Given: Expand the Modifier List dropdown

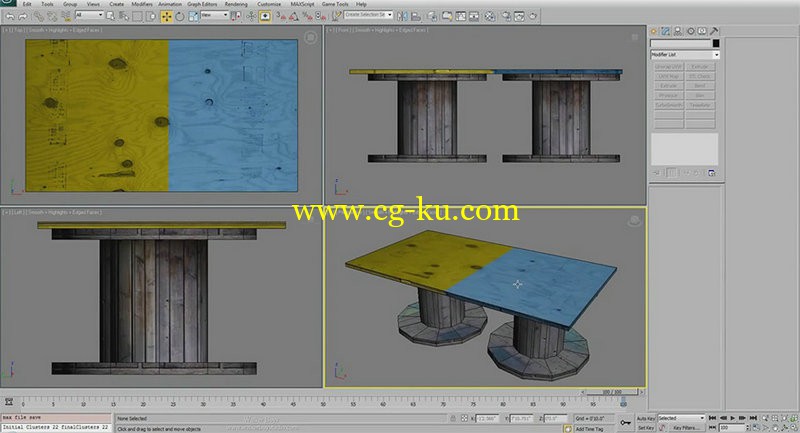Looking at the screenshot, I should 684,54.
